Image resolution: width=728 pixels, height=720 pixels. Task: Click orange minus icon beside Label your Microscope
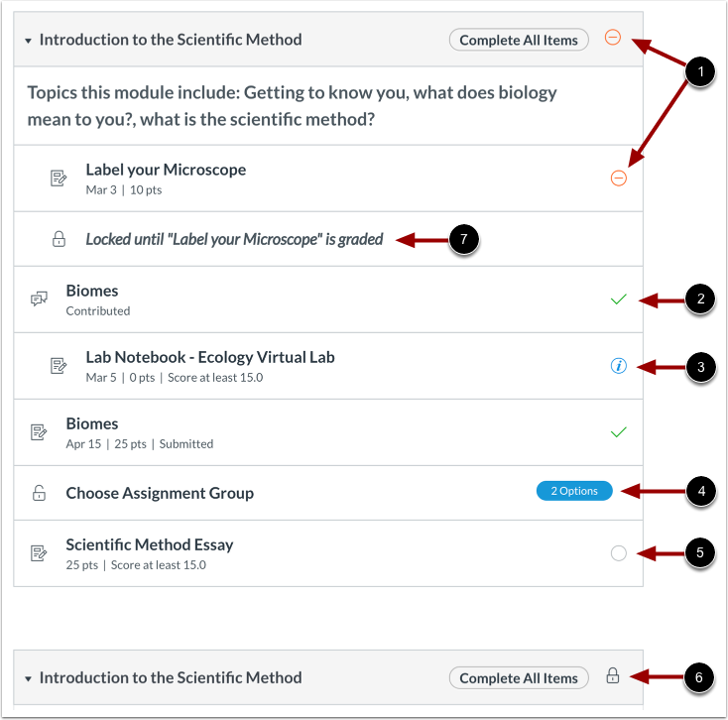618,179
